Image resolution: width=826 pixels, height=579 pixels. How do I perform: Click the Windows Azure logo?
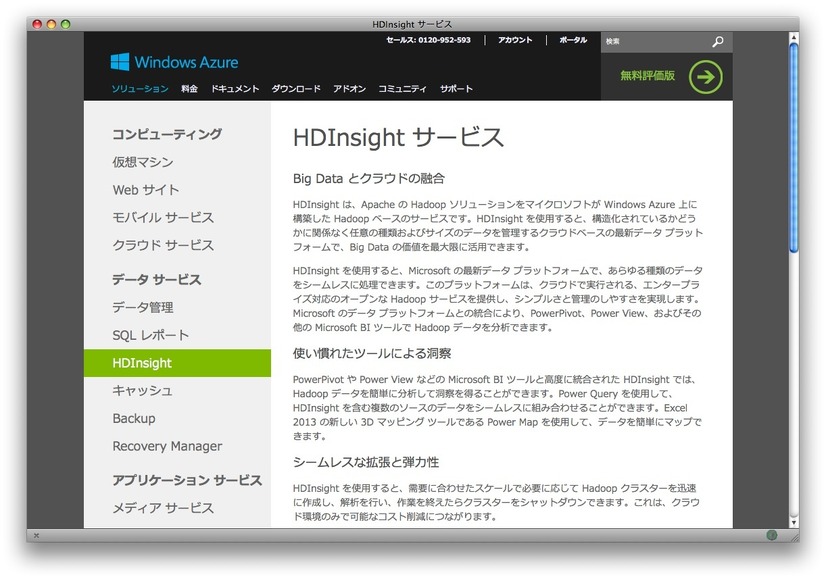coord(174,62)
